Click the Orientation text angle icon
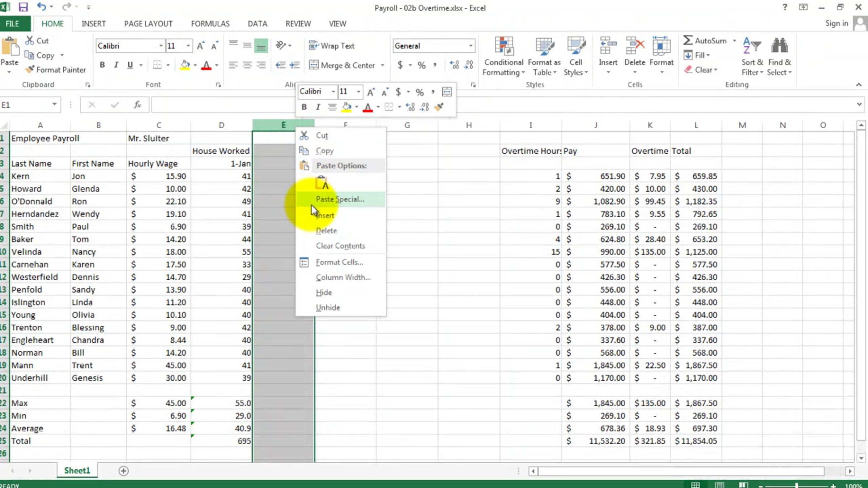 click(x=281, y=45)
